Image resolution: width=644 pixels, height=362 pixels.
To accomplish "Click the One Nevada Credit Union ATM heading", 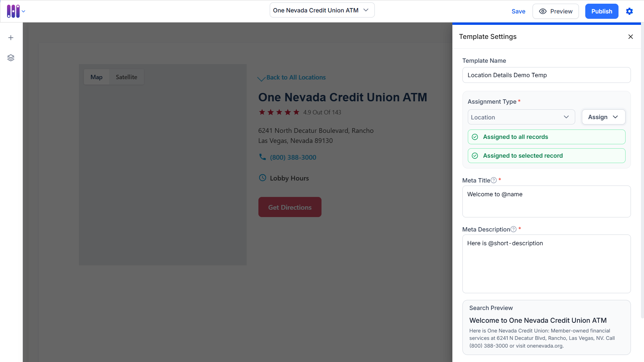I will (343, 97).
